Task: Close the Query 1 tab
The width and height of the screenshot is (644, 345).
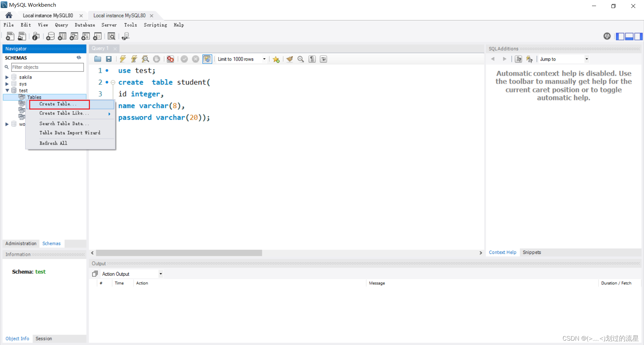Action: click(115, 49)
